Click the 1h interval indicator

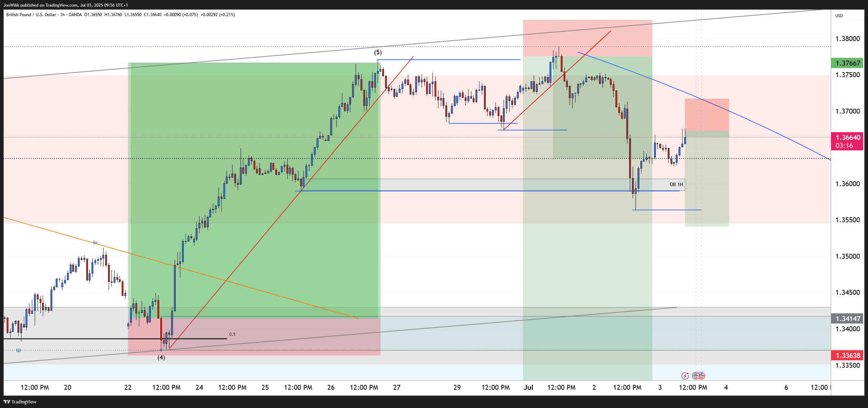coord(62,15)
